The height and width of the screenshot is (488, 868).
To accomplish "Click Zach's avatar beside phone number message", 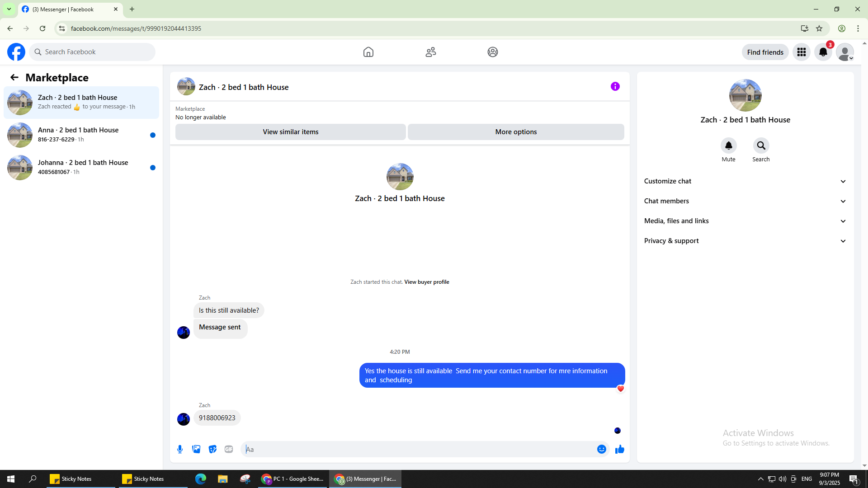I will click(184, 419).
